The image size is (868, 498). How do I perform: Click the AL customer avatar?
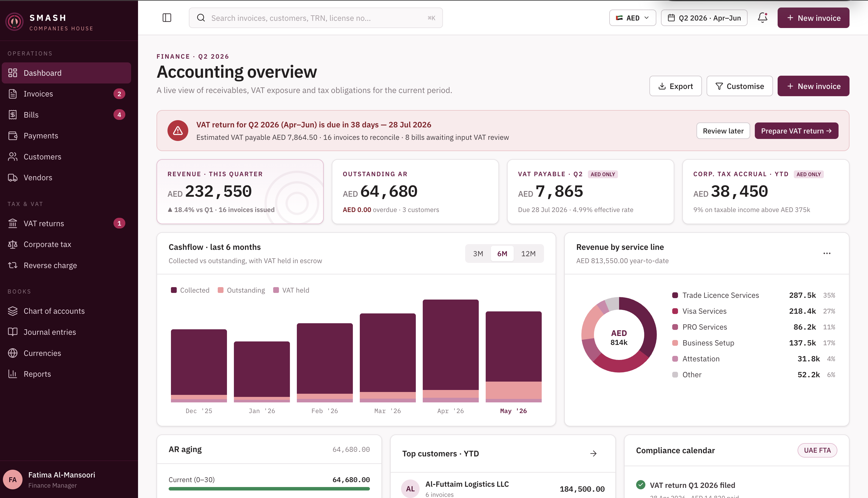tap(410, 489)
